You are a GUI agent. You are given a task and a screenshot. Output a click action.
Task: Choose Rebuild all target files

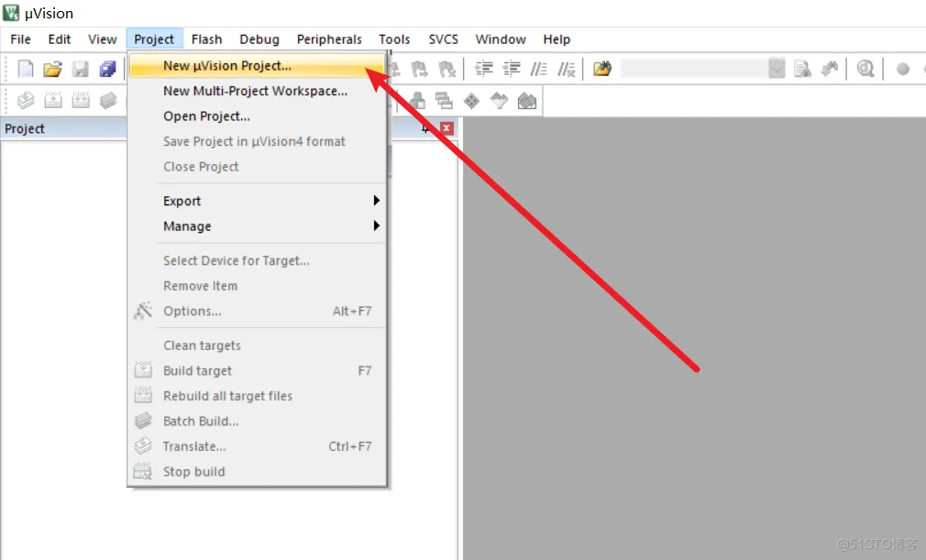(x=257, y=397)
